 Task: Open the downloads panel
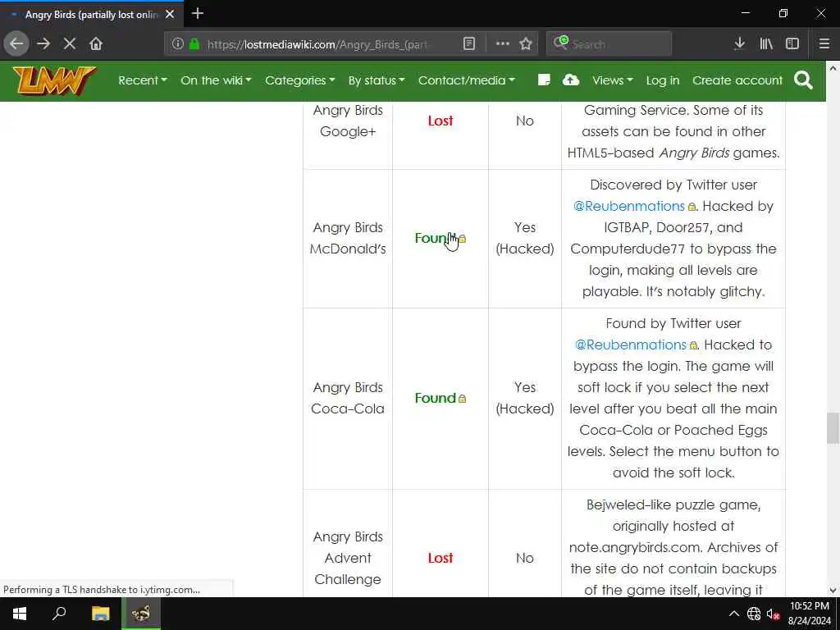739,44
